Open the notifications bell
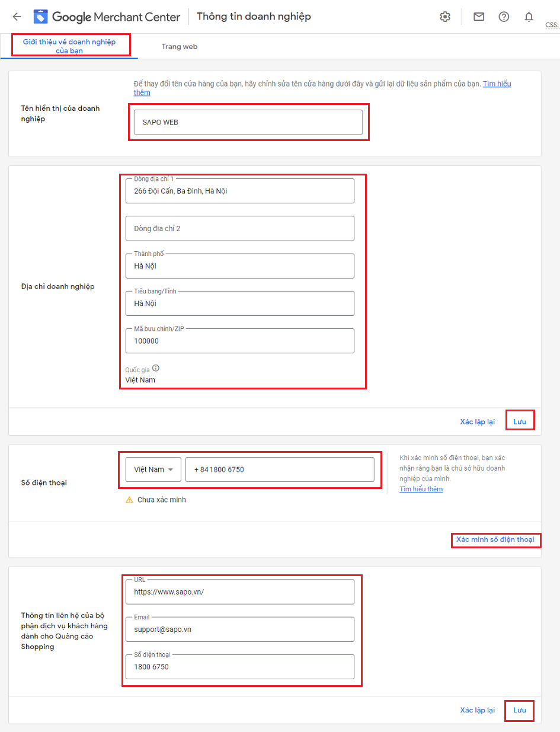560x732 pixels. (529, 17)
